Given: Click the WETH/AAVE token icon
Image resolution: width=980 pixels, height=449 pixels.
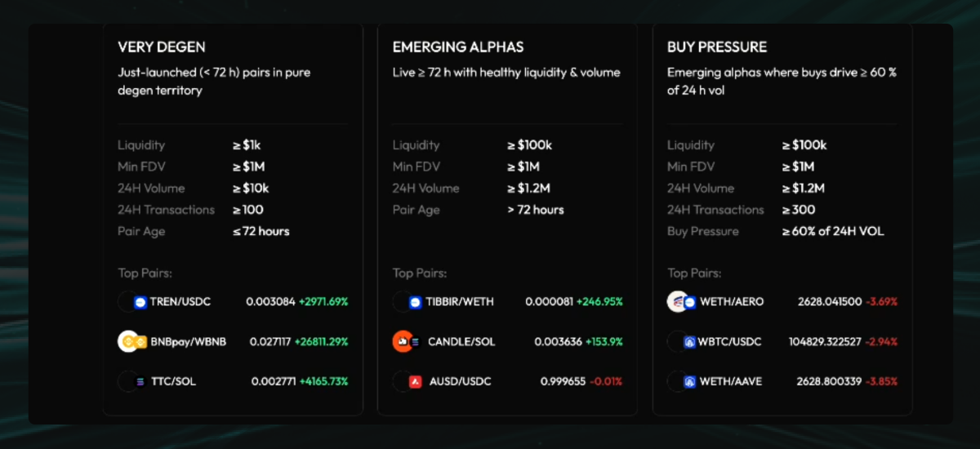Looking at the screenshot, I should pyautogui.click(x=681, y=380).
